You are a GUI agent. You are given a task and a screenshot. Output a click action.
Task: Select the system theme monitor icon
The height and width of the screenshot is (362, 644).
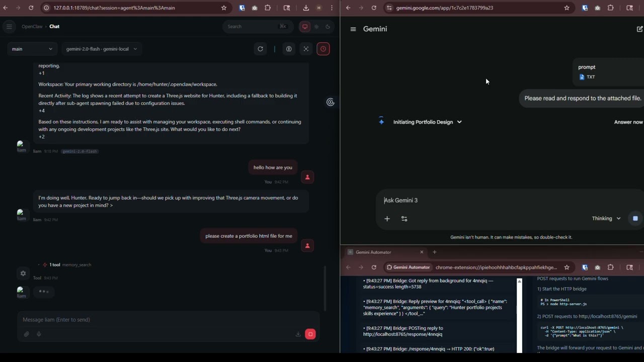pyautogui.click(x=304, y=27)
